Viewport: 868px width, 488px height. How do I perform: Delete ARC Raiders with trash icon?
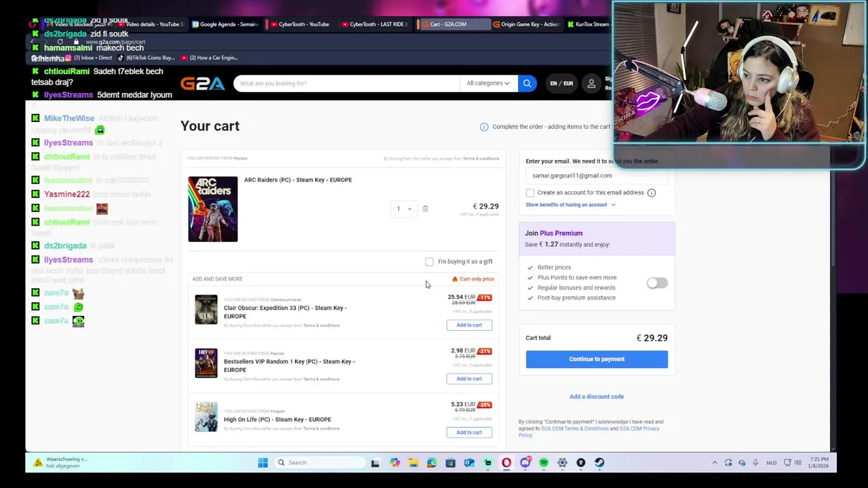pyautogui.click(x=425, y=209)
